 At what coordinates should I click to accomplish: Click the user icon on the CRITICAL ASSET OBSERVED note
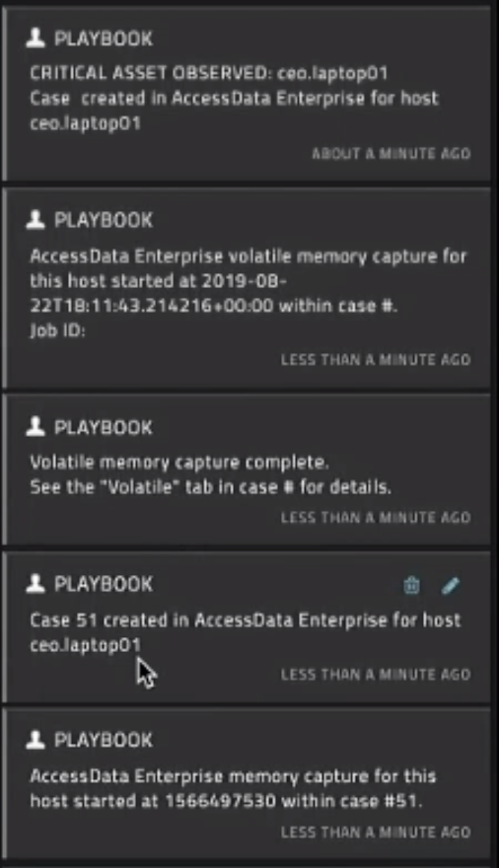coord(36,38)
